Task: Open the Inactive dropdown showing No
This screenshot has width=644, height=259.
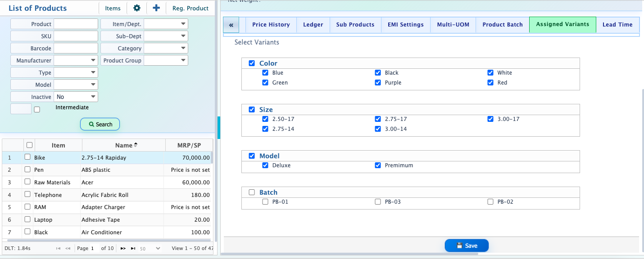Action: 76,97
